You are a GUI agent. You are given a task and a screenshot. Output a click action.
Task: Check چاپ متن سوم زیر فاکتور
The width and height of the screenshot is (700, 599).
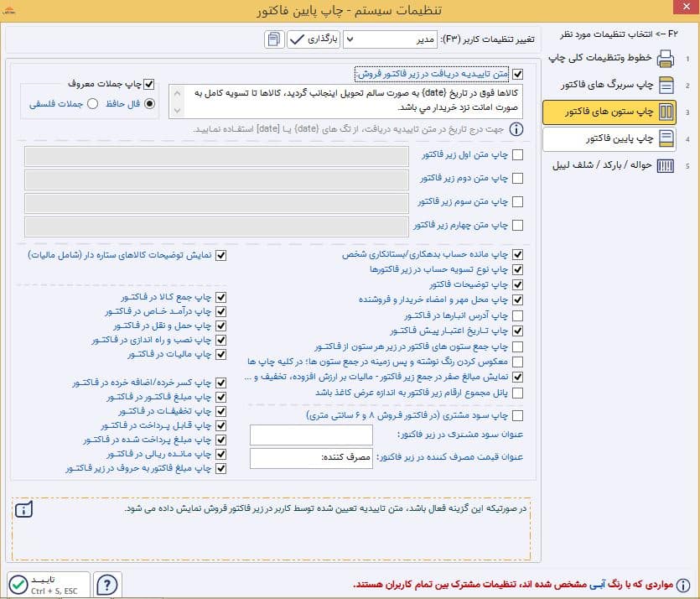point(517,202)
